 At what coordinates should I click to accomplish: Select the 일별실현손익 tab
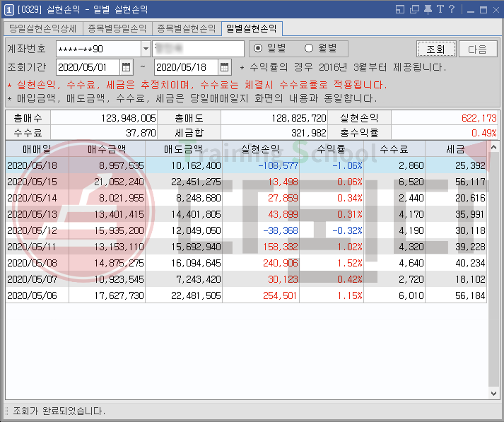[x=252, y=28]
